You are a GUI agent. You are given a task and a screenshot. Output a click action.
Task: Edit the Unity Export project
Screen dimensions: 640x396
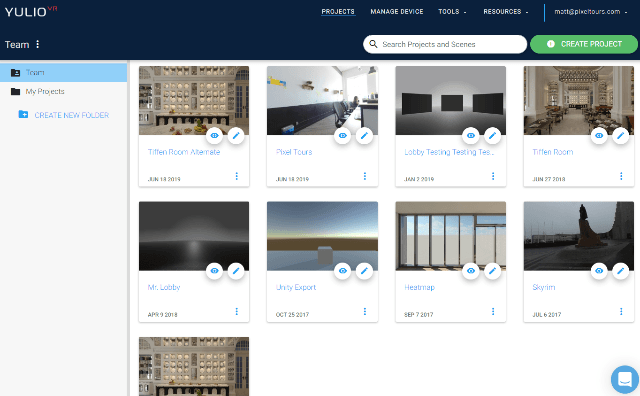pyautogui.click(x=364, y=271)
